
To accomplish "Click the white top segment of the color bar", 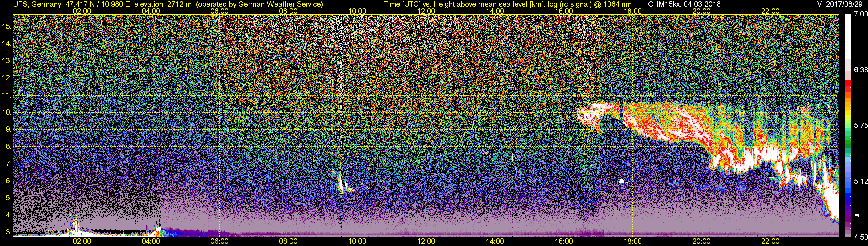I will point(847,37).
